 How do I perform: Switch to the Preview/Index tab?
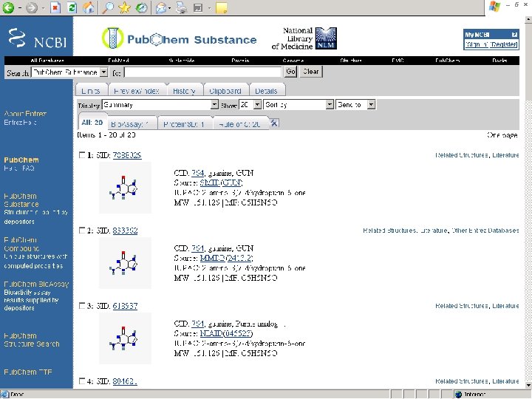(x=137, y=91)
